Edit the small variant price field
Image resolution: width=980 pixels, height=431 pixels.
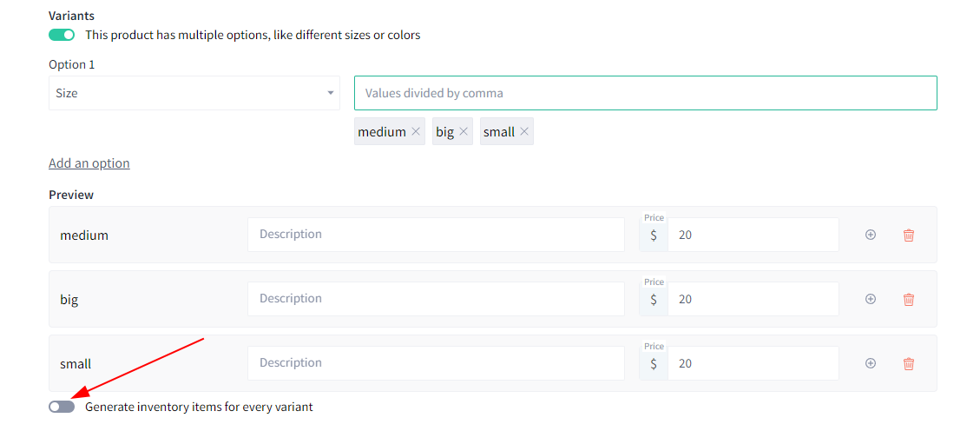pyautogui.click(x=753, y=363)
